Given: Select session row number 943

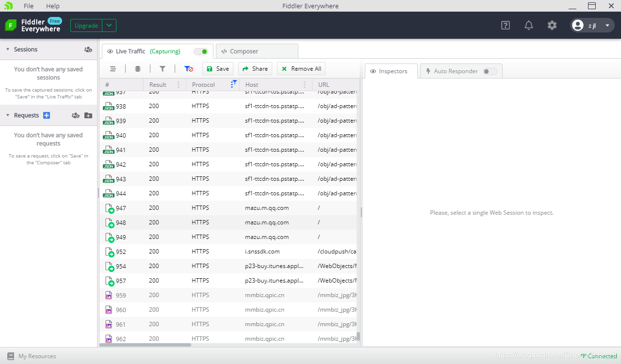Looking at the screenshot, I should pos(228,179).
